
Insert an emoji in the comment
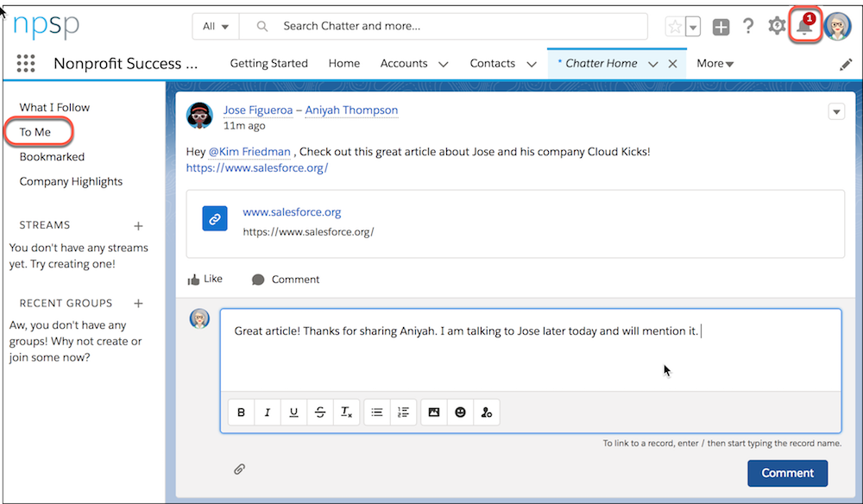click(460, 412)
